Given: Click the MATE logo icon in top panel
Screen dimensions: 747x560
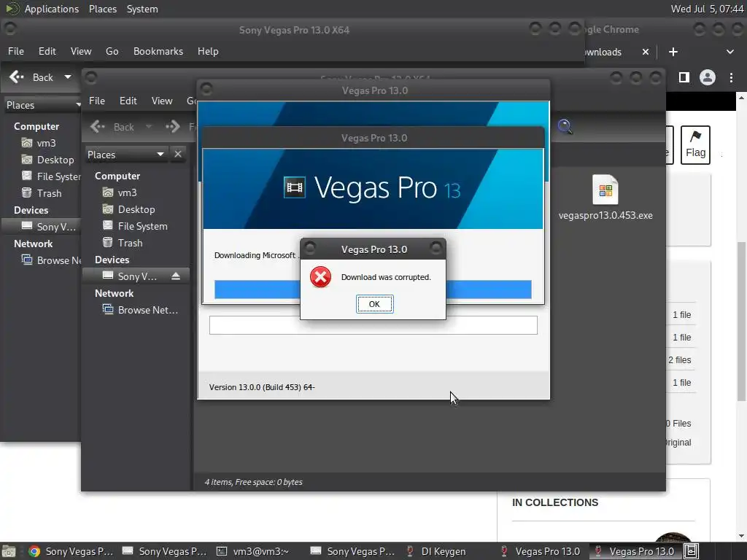Looking at the screenshot, I should (x=12, y=9).
